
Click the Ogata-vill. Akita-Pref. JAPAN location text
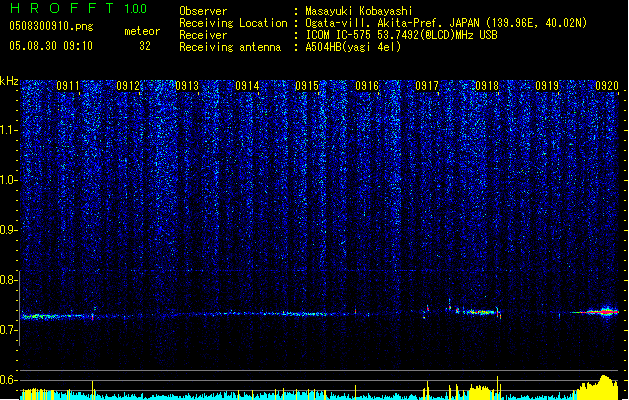pyautogui.click(x=446, y=23)
